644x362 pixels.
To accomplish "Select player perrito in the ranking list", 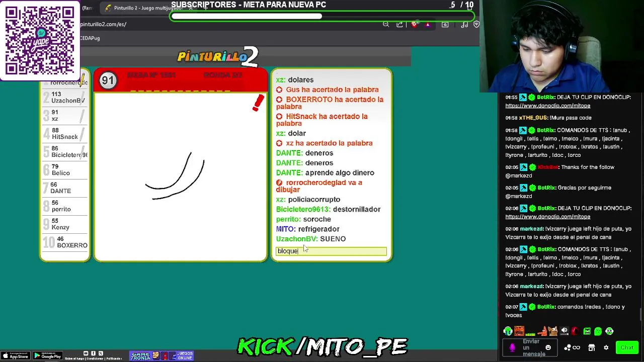I will 65,206.
